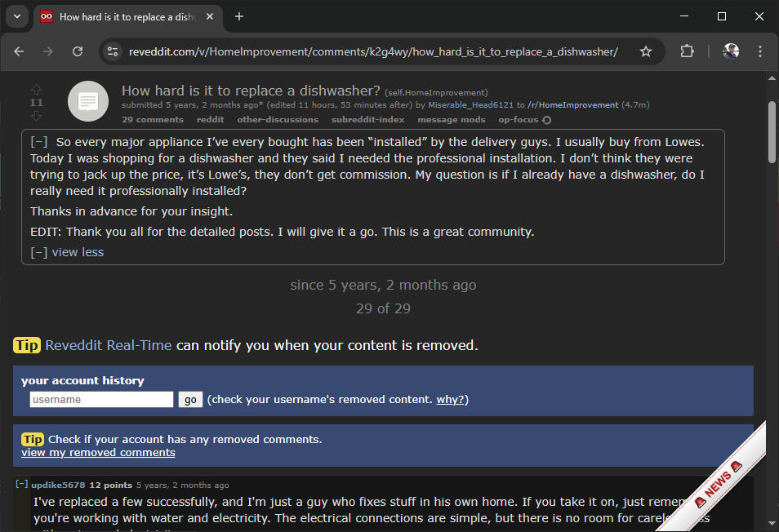The height and width of the screenshot is (532, 779).
Task: Reload the current page
Action: pyautogui.click(x=78, y=51)
